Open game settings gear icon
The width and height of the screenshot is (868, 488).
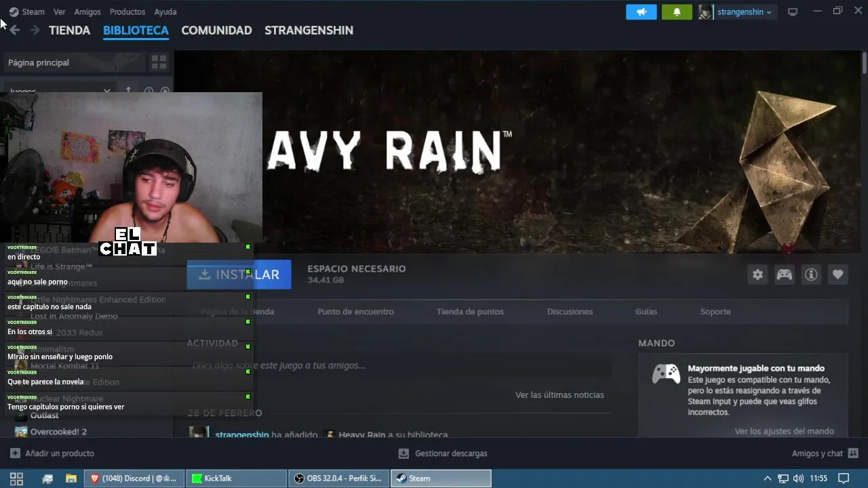pyautogui.click(x=757, y=274)
